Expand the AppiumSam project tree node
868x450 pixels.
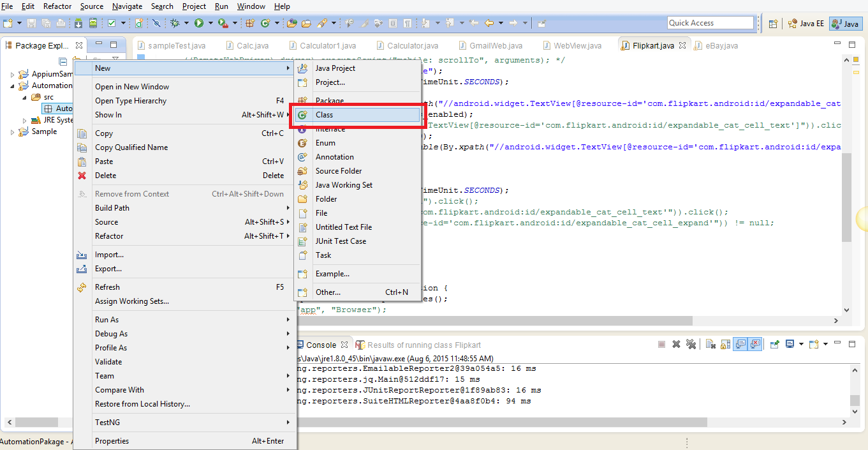click(12, 74)
